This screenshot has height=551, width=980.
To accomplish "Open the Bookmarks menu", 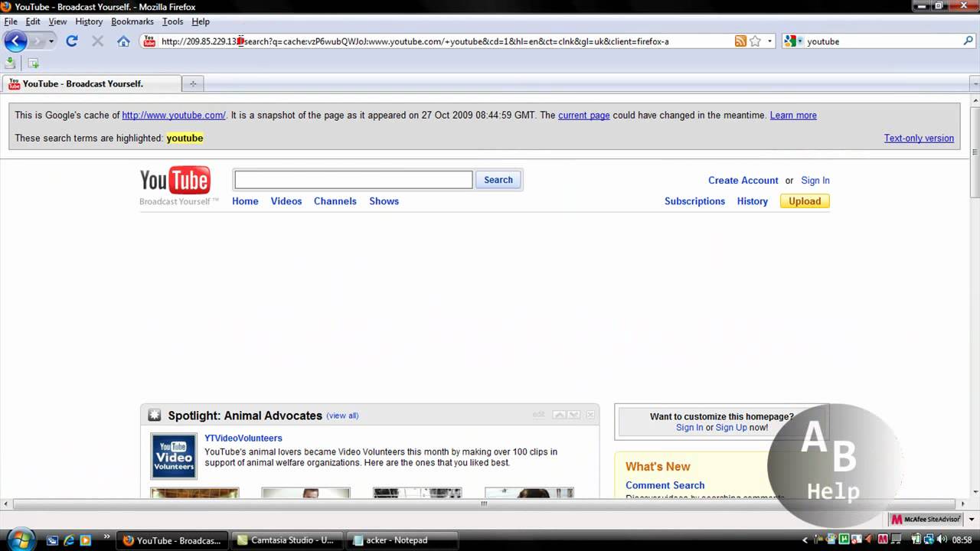I will (132, 21).
